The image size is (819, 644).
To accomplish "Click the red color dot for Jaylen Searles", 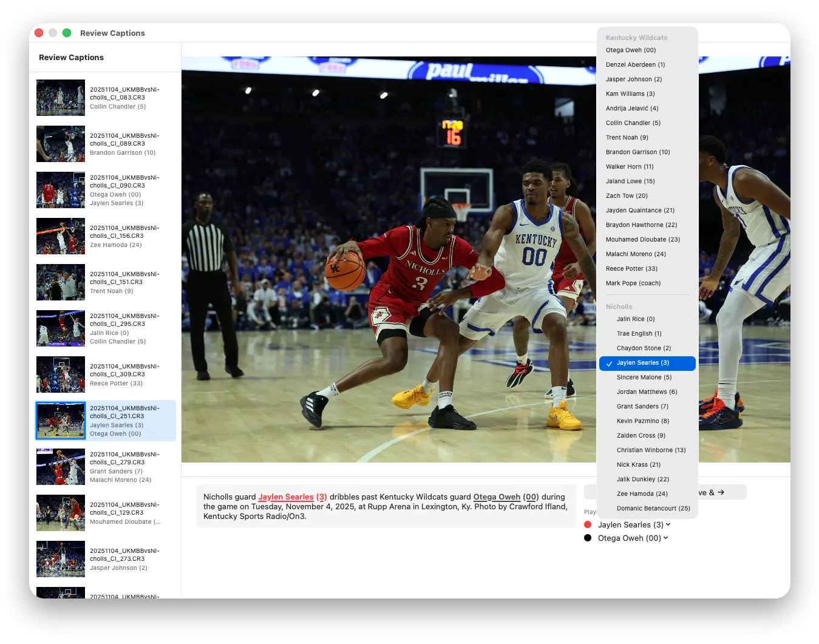I will pos(588,524).
